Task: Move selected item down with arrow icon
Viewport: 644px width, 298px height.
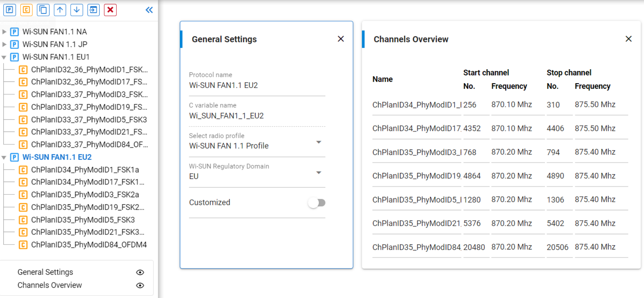Action: 77,10
